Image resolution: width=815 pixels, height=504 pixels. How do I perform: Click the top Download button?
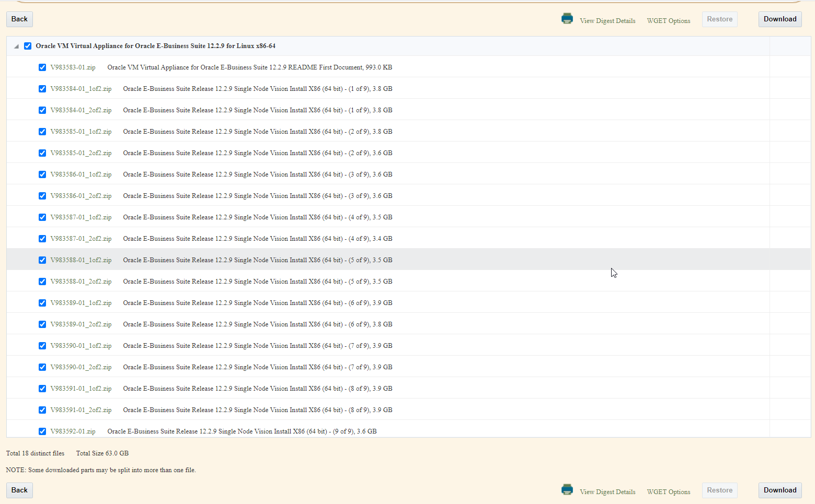pos(780,19)
